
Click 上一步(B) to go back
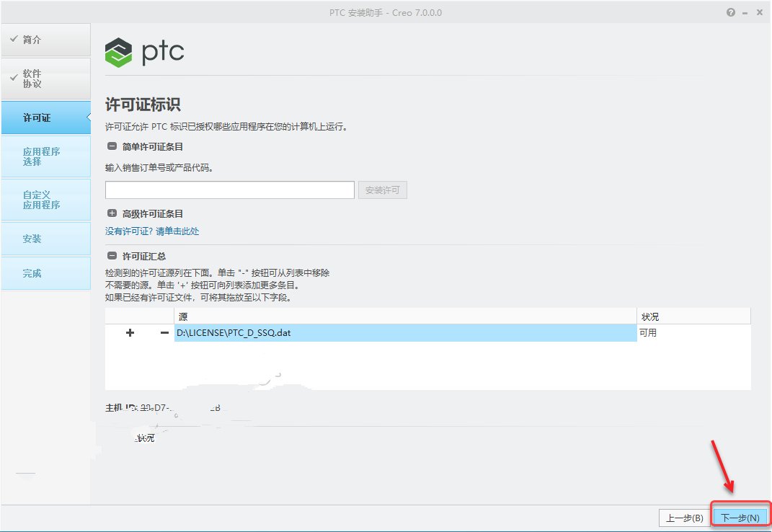pyautogui.click(x=684, y=518)
